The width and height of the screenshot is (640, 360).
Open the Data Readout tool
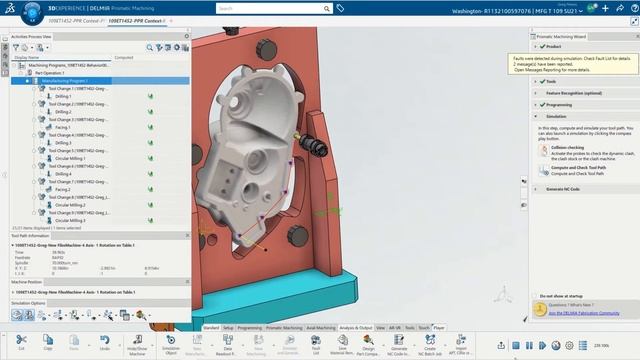click(x=228, y=345)
